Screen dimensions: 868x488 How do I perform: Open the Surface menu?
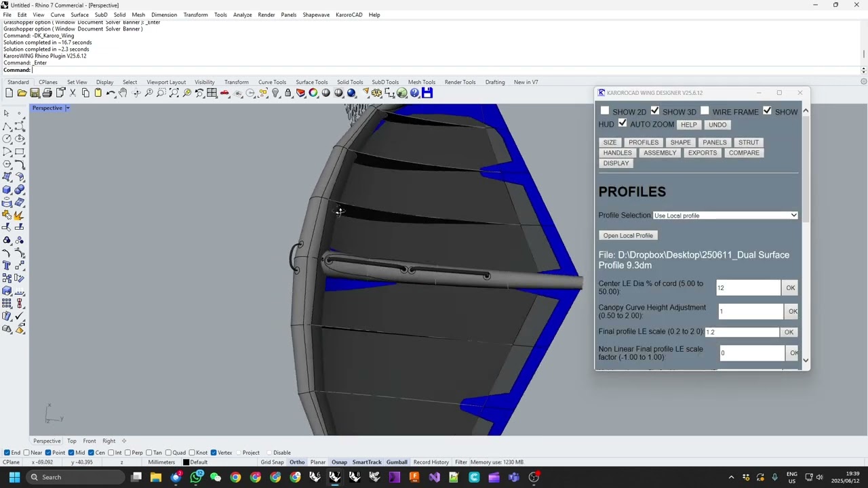pos(79,14)
